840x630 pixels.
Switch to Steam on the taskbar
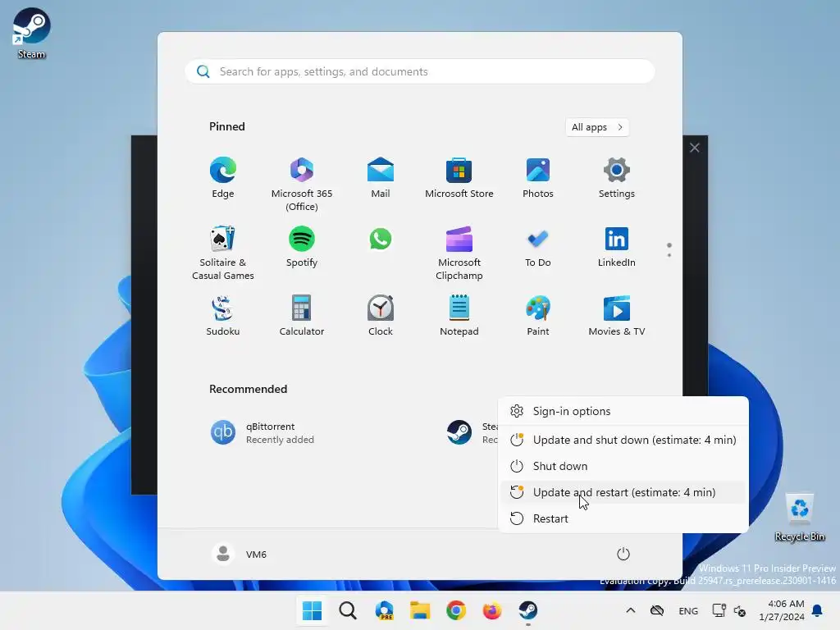(528, 610)
